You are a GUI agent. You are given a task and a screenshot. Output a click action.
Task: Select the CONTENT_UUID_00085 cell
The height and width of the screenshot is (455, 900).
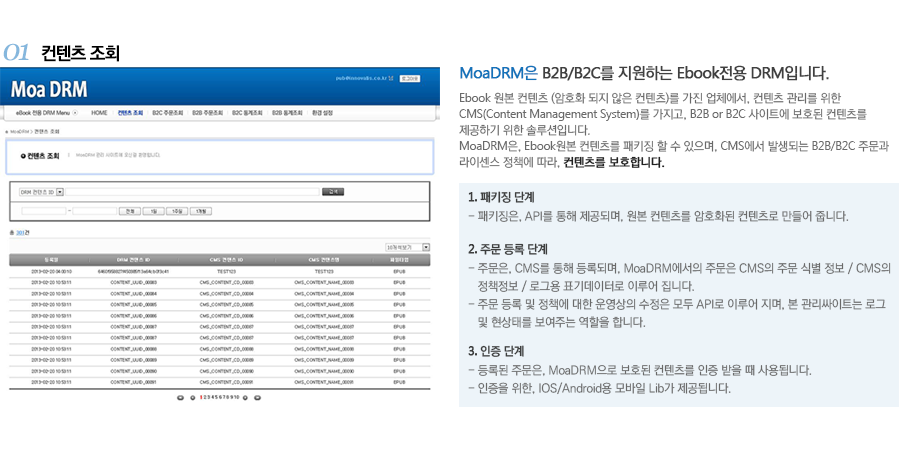(133, 305)
